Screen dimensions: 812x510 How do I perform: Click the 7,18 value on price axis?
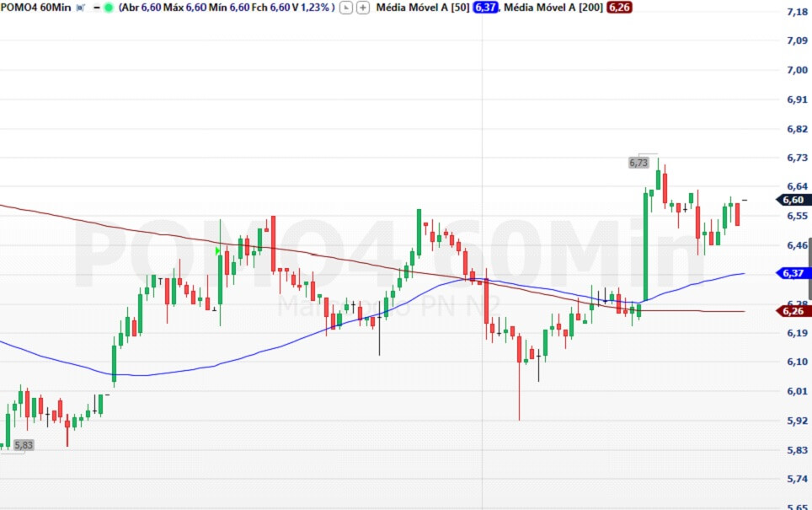(x=796, y=12)
